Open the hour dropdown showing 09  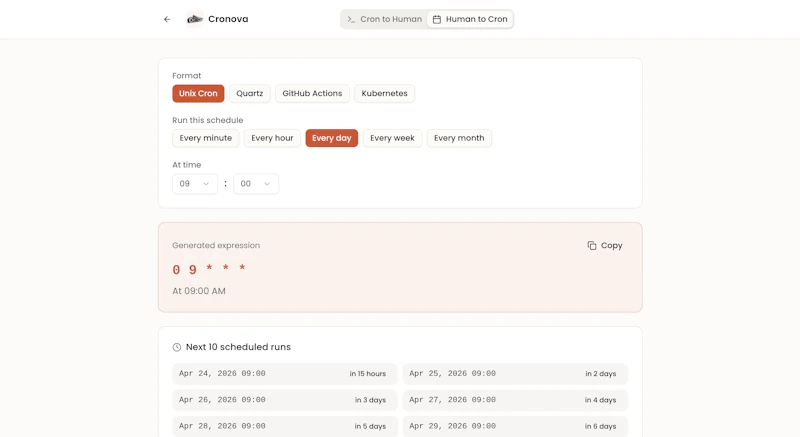pos(195,184)
